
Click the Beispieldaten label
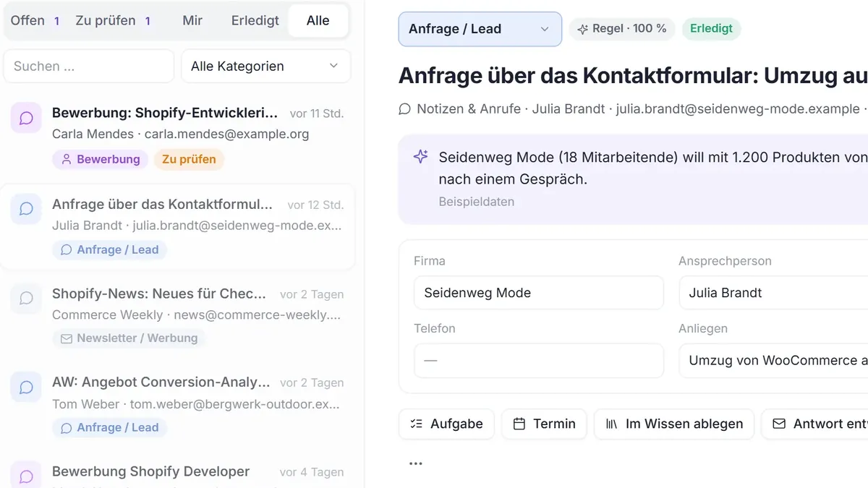(477, 202)
